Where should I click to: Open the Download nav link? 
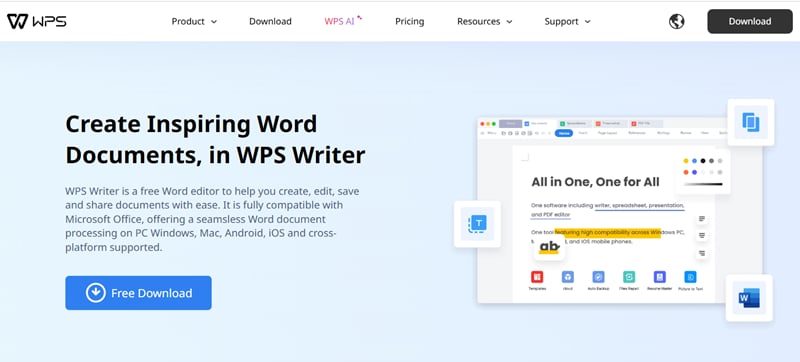[270, 21]
